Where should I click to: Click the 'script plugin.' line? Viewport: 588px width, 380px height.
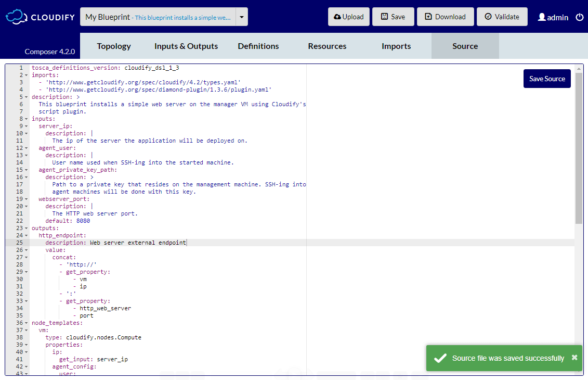(x=62, y=111)
